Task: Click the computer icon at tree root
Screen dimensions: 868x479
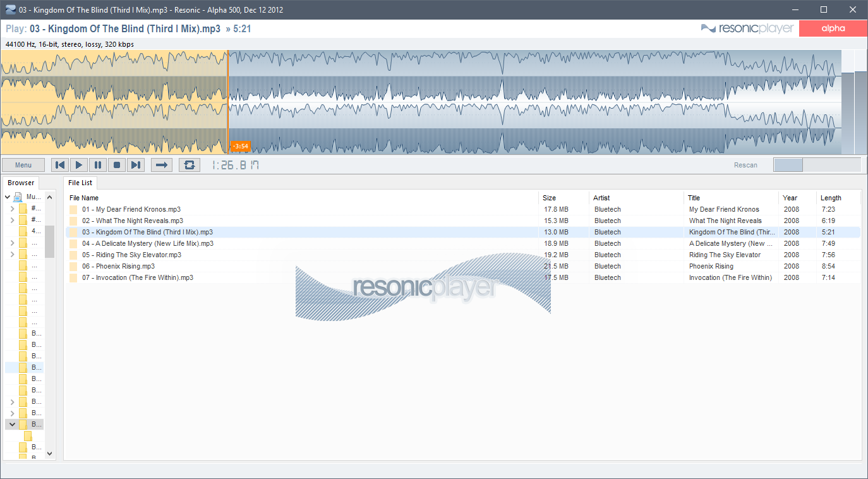Action: click(x=18, y=197)
